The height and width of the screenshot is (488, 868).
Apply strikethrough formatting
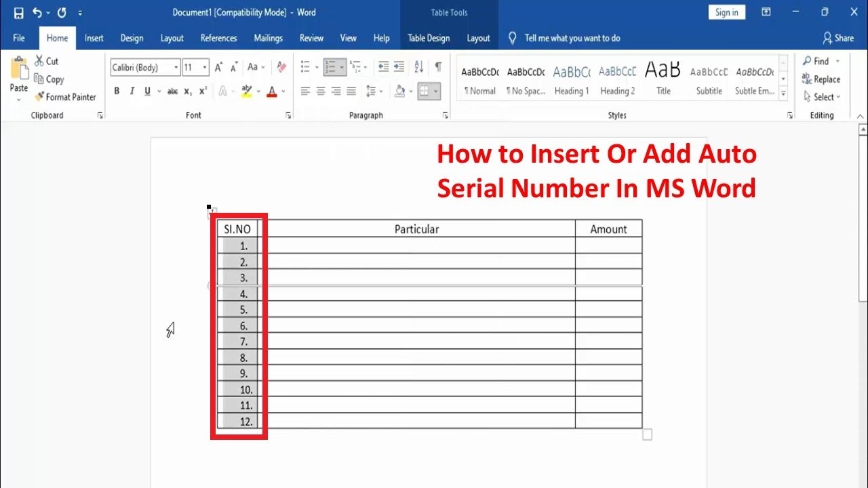point(172,91)
